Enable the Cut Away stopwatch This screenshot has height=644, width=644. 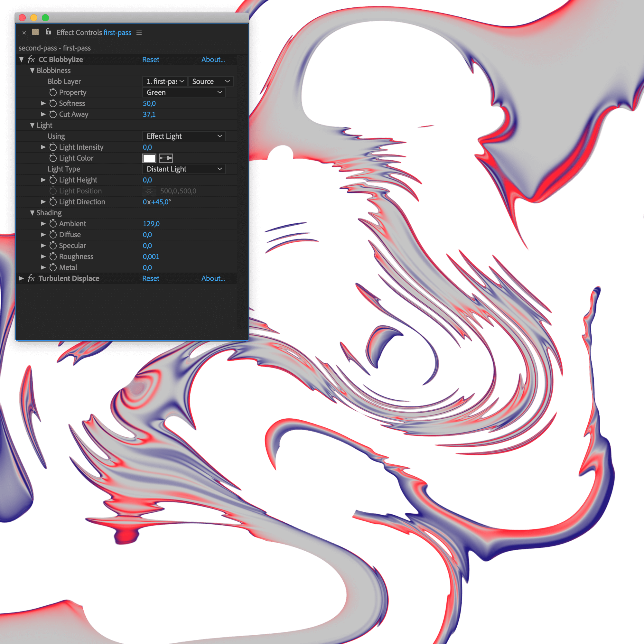pyautogui.click(x=53, y=114)
